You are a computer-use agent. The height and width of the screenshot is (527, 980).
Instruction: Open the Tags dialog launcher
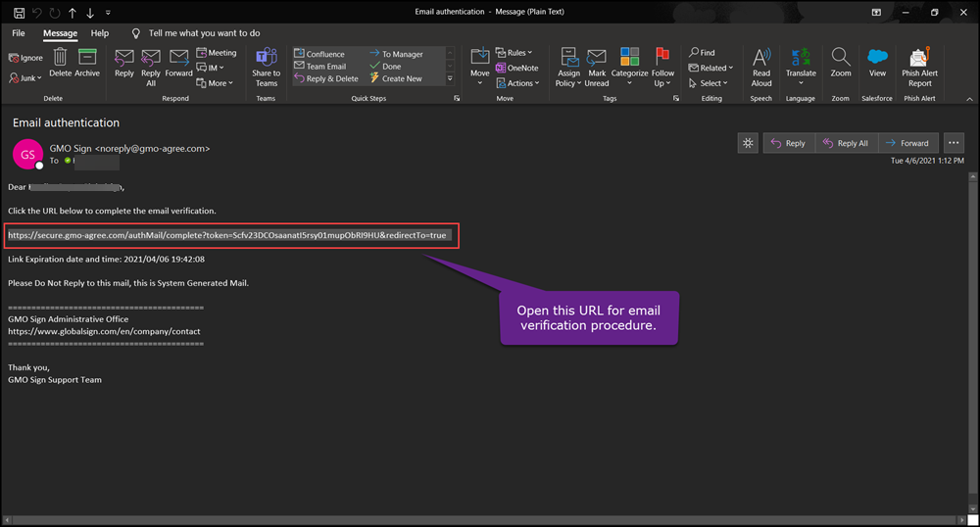click(676, 99)
